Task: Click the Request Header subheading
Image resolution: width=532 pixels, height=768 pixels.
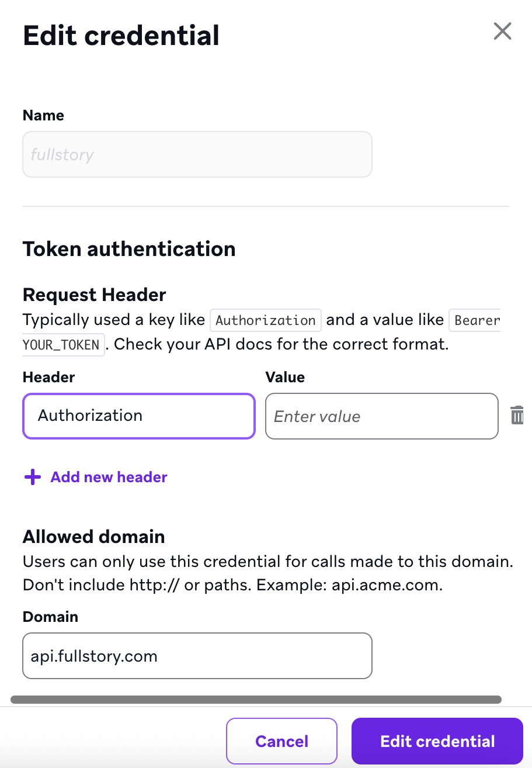Action: point(94,295)
